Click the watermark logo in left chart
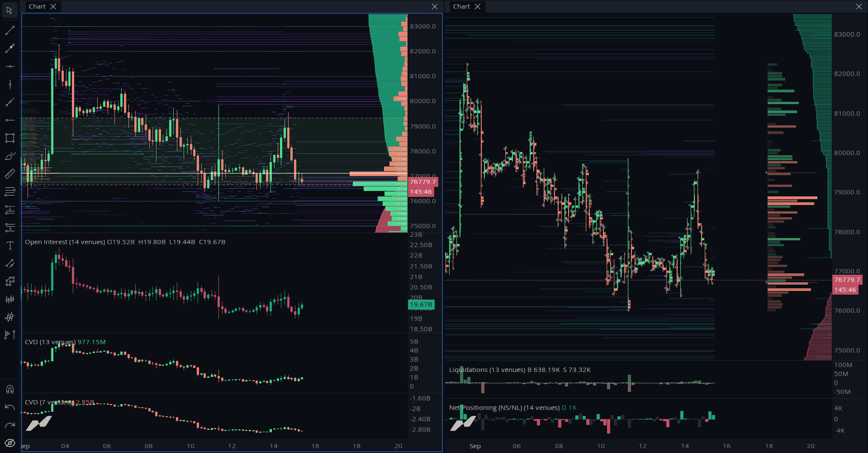 (38, 424)
